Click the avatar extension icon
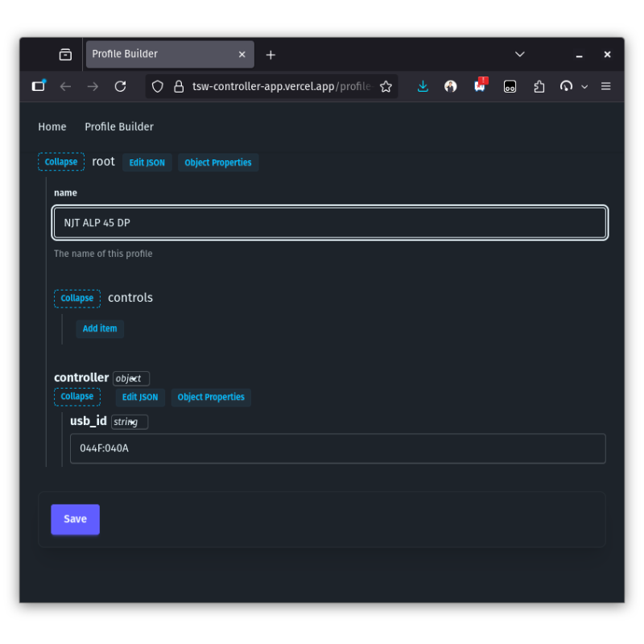The width and height of the screenshot is (644, 644). [x=451, y=86]
